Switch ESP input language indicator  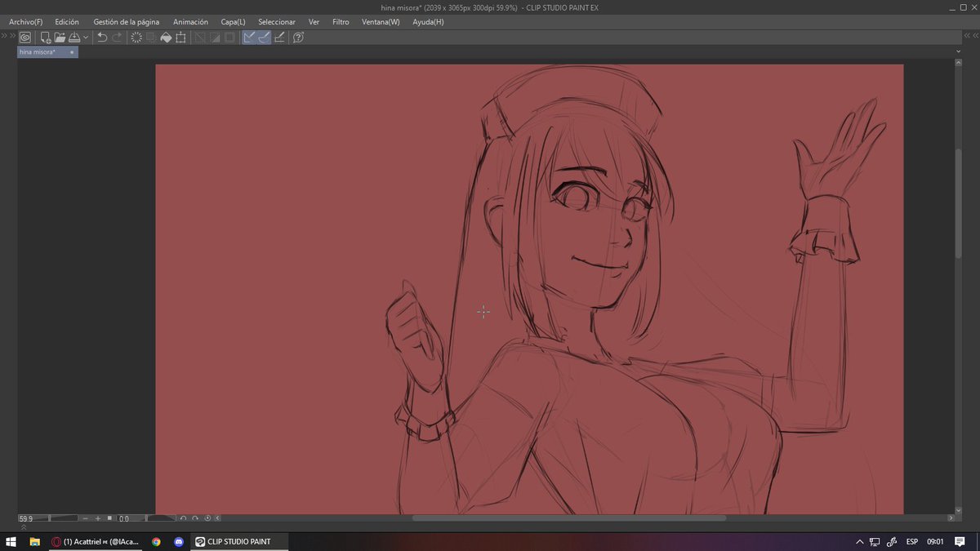tap(912, 541)
